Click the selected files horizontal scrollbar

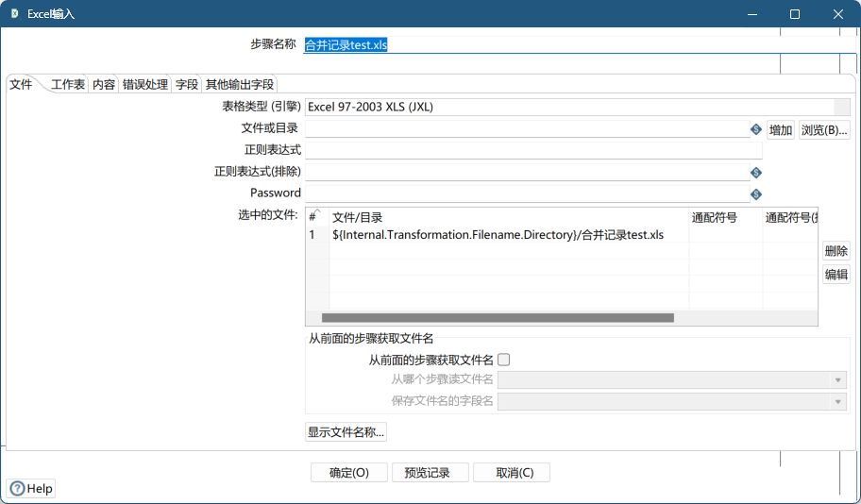(498, 318)
